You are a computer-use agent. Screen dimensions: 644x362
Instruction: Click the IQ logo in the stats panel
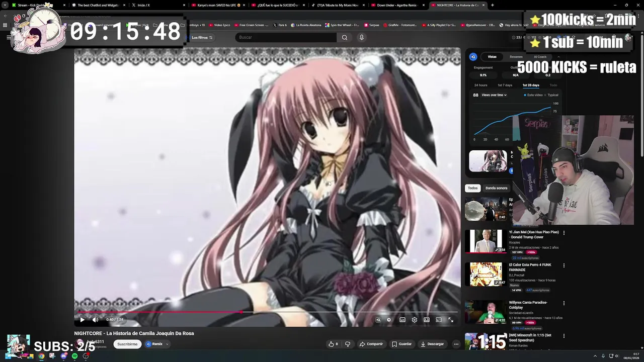(x=473, y=57)
